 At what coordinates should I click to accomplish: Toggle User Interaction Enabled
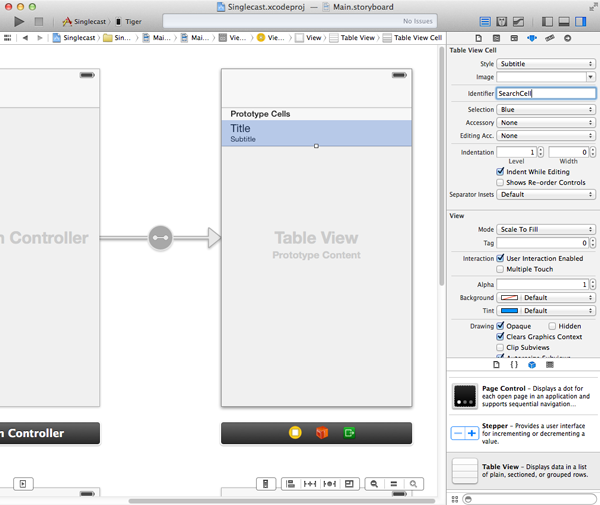(x=500, y=258)
